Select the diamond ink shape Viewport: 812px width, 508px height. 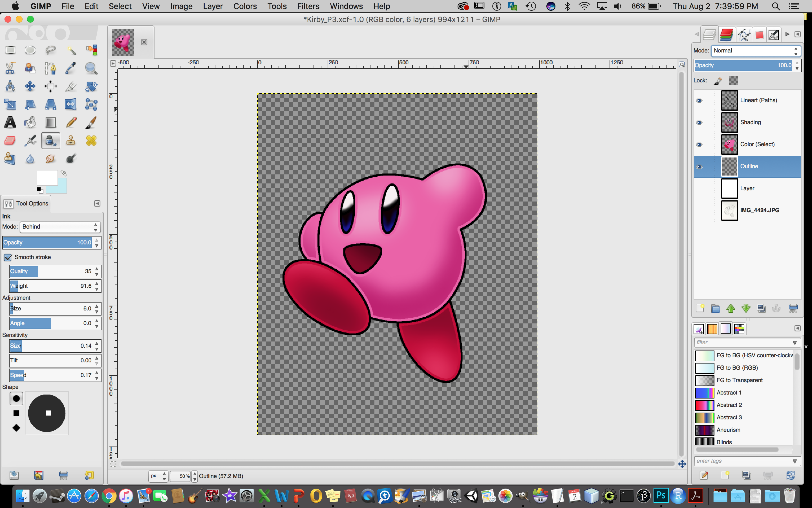pos(16,428)
